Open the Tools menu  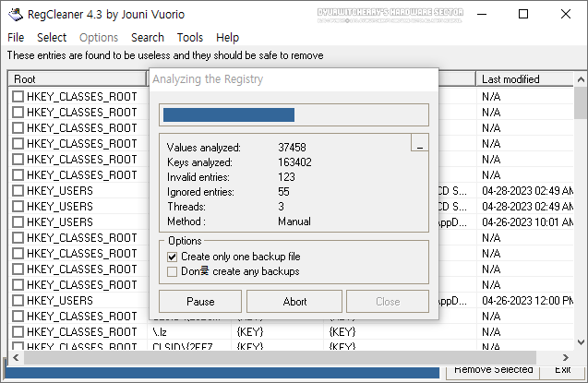[190, 38]
